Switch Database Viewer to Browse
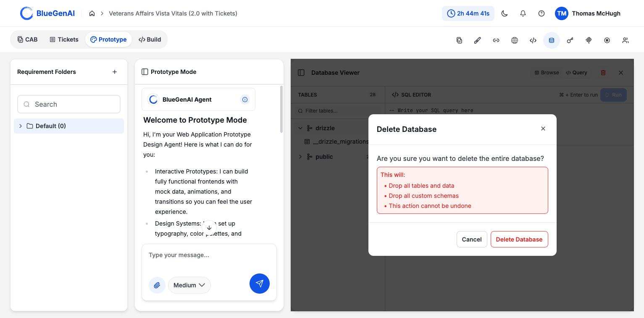The width and height of the screenshot is (644, 318). coord(547,73)
